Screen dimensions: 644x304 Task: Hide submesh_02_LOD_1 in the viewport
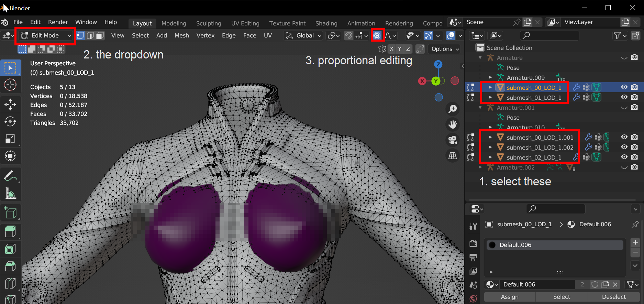pos(624,157)
